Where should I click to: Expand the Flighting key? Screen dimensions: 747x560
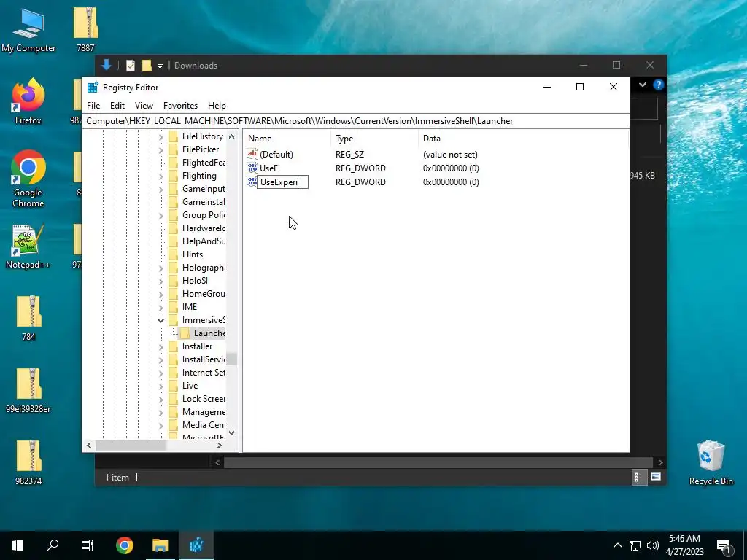tap(160, 176)
